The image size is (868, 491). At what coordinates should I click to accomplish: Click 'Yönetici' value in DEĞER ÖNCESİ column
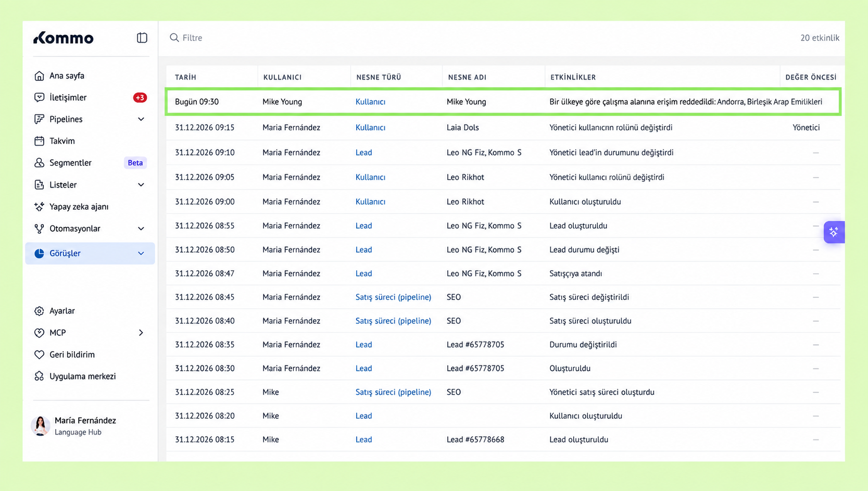(806, 128)
